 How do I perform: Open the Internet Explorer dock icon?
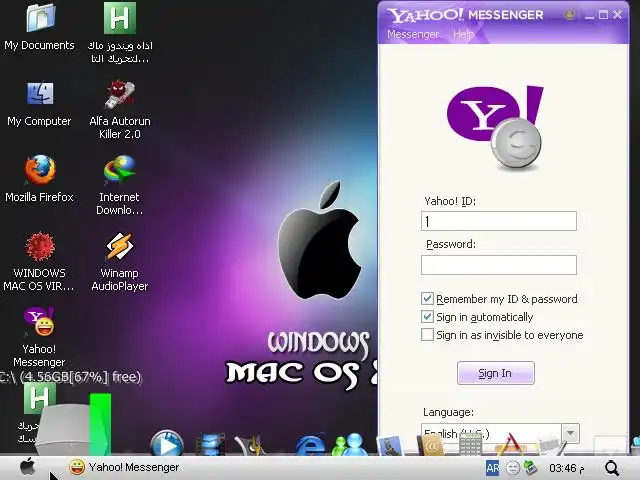pyautogui.click(x=310, y=444)
